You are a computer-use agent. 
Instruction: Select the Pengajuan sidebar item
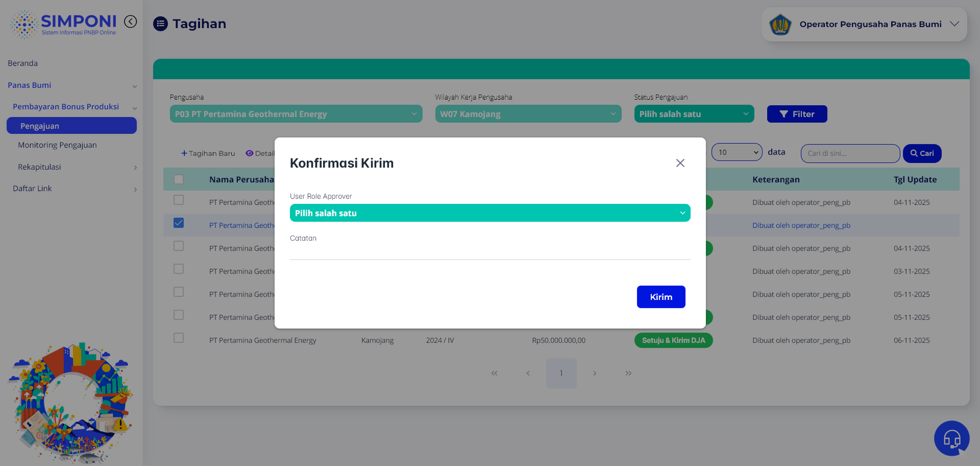click(x=71, y=126)
